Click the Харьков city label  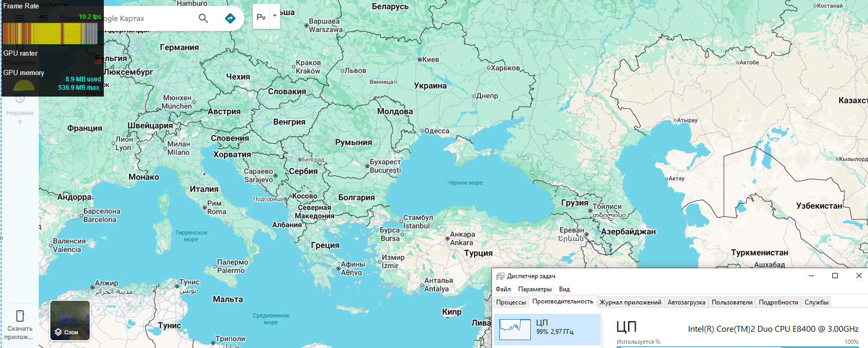pos(506,68)
